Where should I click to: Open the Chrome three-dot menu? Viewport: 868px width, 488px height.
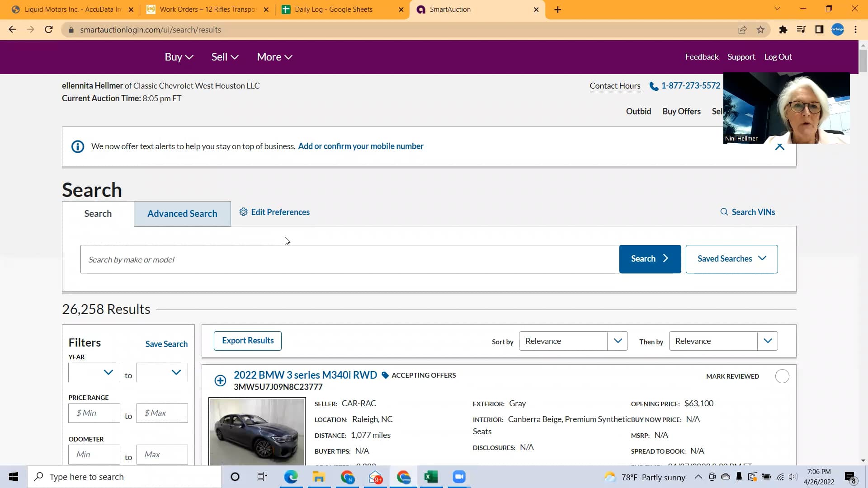tap(855, 30)
